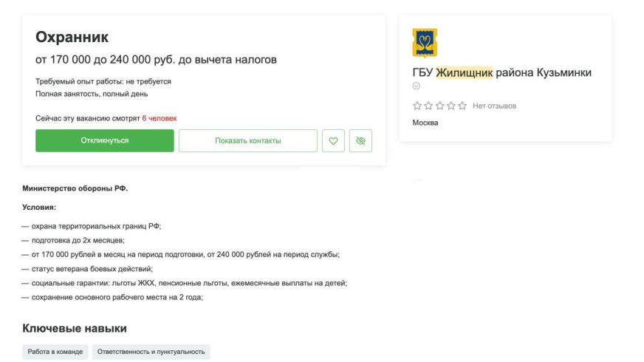The height and width of the screenshot is (362, 644).
Task: Click the Охранник vacancy title
Action: tap(72, 37)
